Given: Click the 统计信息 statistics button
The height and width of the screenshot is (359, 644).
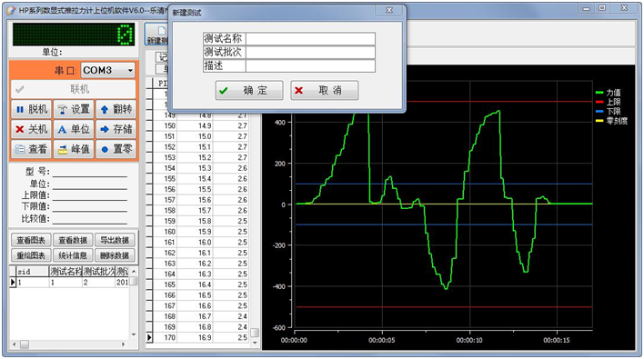Looking at the screenshot, I should coord(73,255).
